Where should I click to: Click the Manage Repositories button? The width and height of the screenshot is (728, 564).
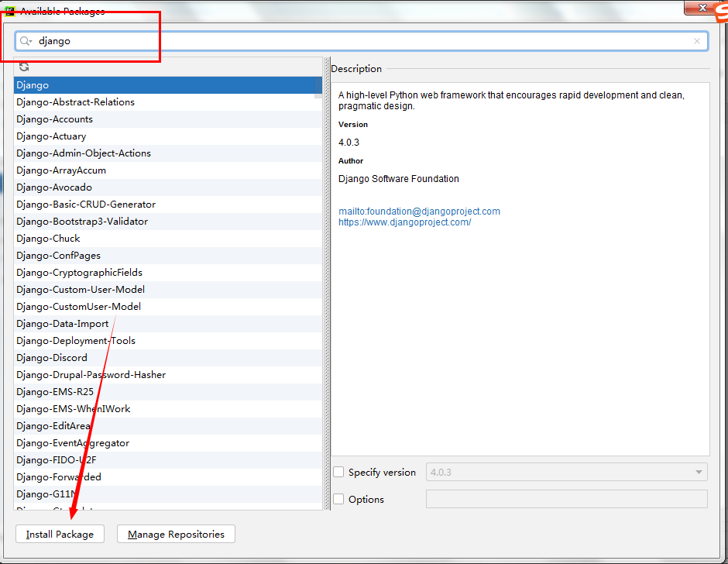[176, 534]
